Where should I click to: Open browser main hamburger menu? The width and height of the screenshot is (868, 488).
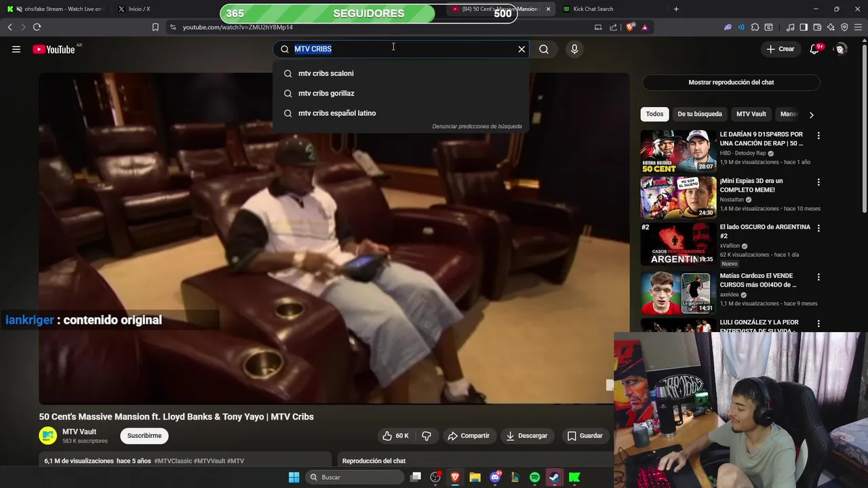coord(857,27)
